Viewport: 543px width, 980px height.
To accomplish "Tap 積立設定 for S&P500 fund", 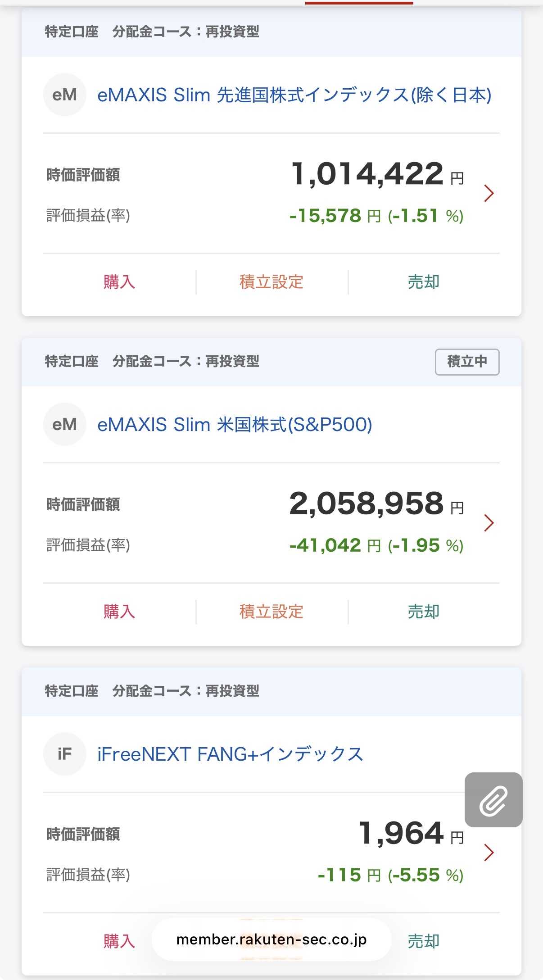I will (271, 612).
